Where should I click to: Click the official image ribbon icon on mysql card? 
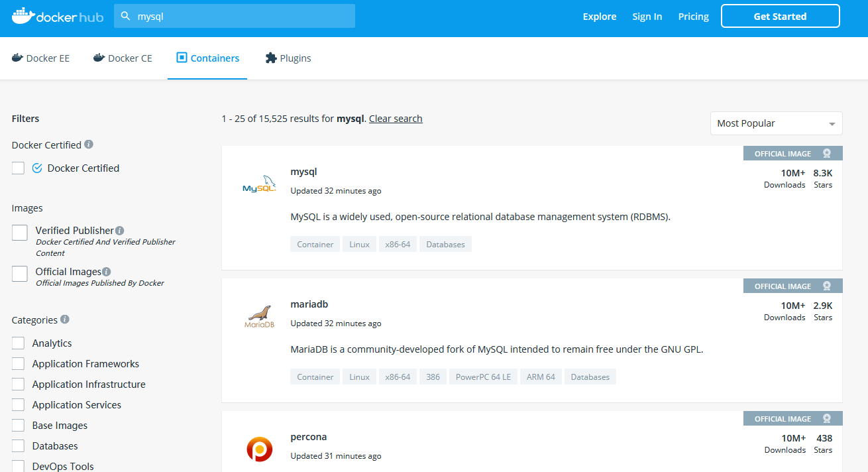(827, 153)
